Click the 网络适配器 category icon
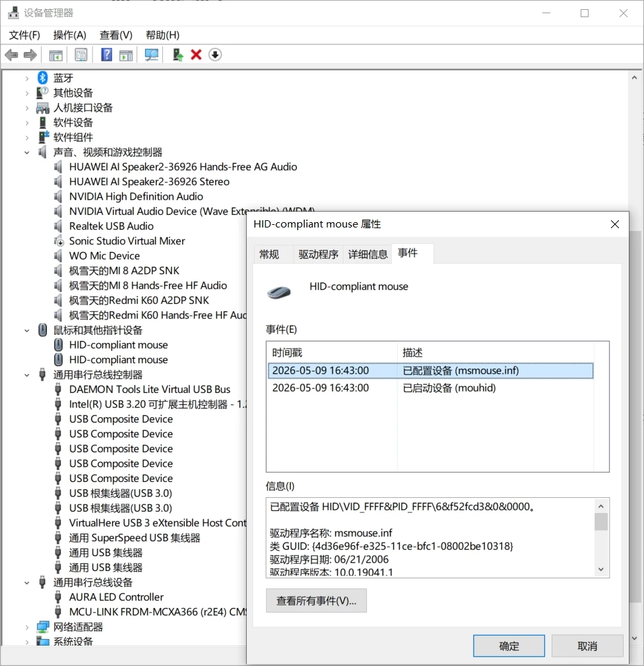The image size is (644, 666). click(x=43, y=626)
